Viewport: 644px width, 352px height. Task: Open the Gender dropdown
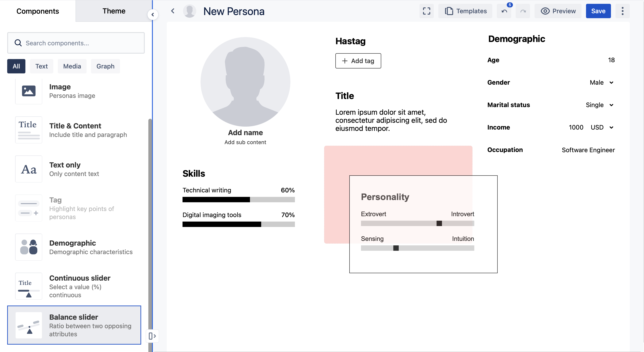(x=601, y=82)
